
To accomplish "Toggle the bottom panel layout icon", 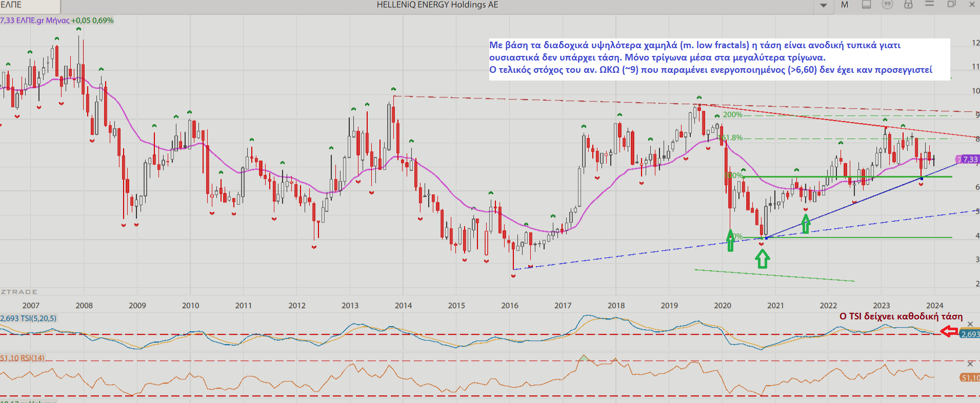I will pos(866,5).
